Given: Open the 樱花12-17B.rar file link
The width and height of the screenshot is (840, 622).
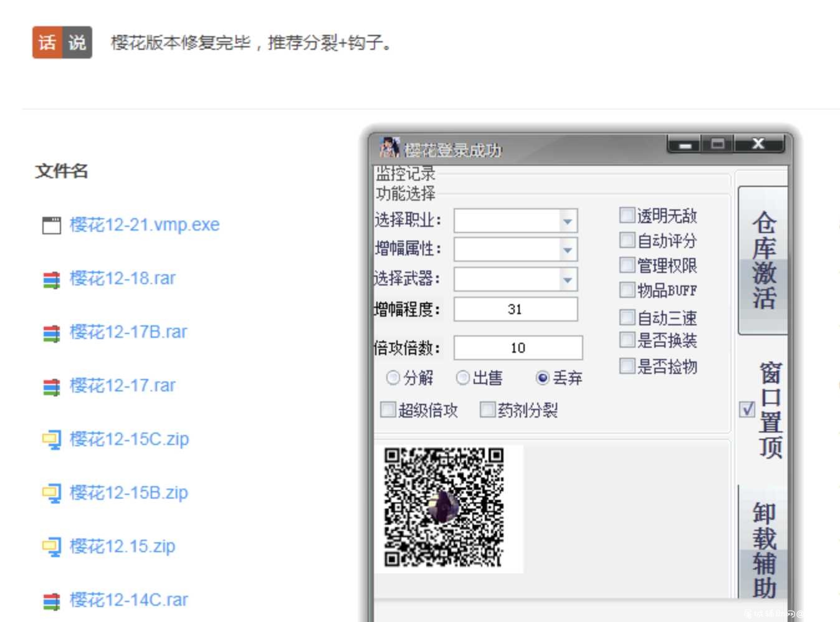Looking at the screenshot, I should click(x=128, y=332).
